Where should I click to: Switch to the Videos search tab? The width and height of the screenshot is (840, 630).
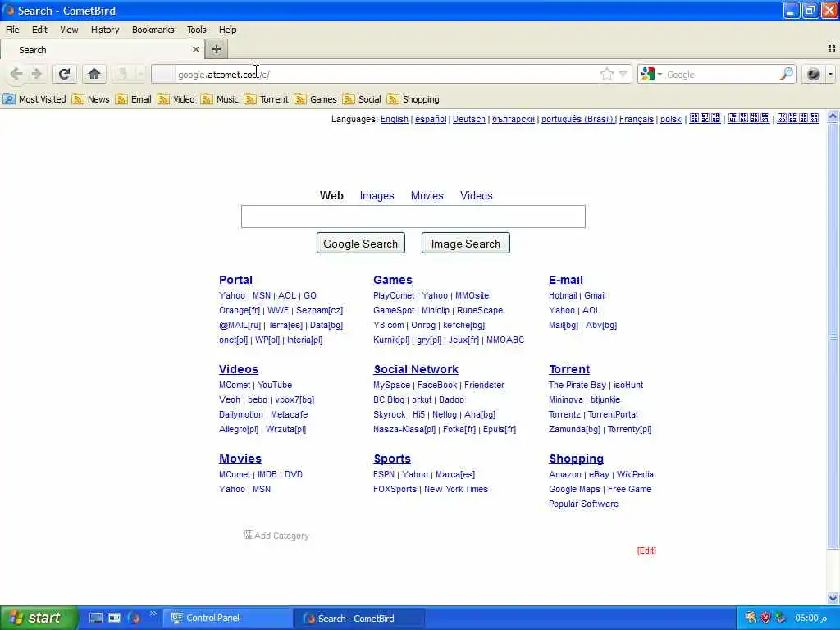point(477,195)
